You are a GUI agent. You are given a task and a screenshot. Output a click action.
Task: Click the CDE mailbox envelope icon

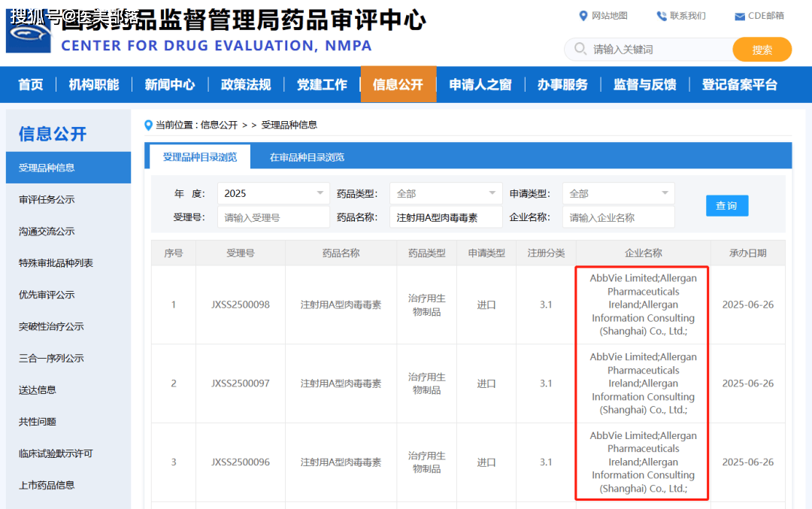click(740, 17)
